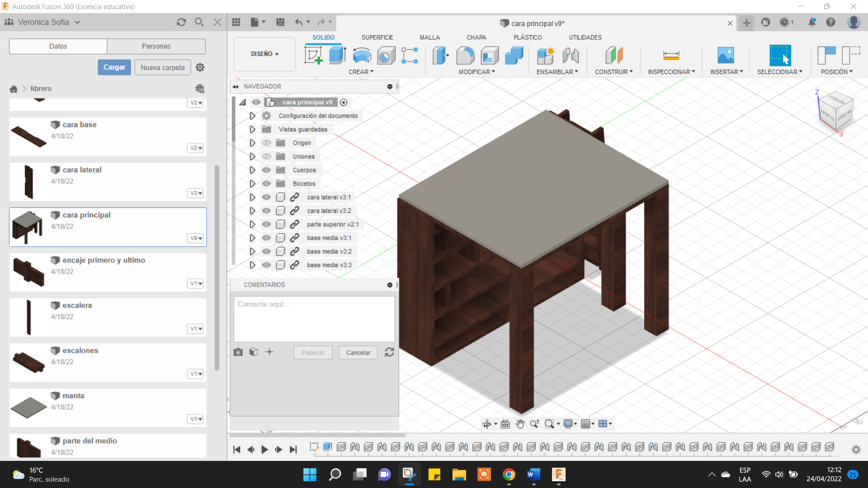The width and height of the screenshot is (868, 488).
Task: Click the refresh data panel icon
Action: point(181,22)
